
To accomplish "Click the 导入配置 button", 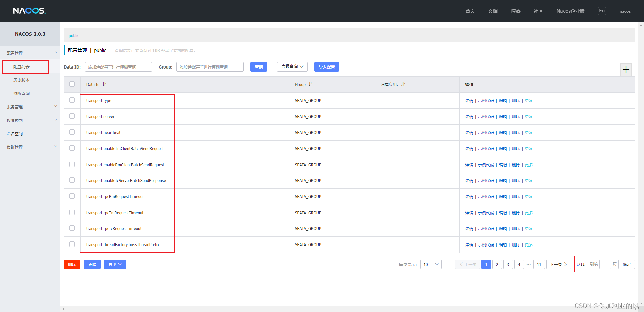I will 327,67.
